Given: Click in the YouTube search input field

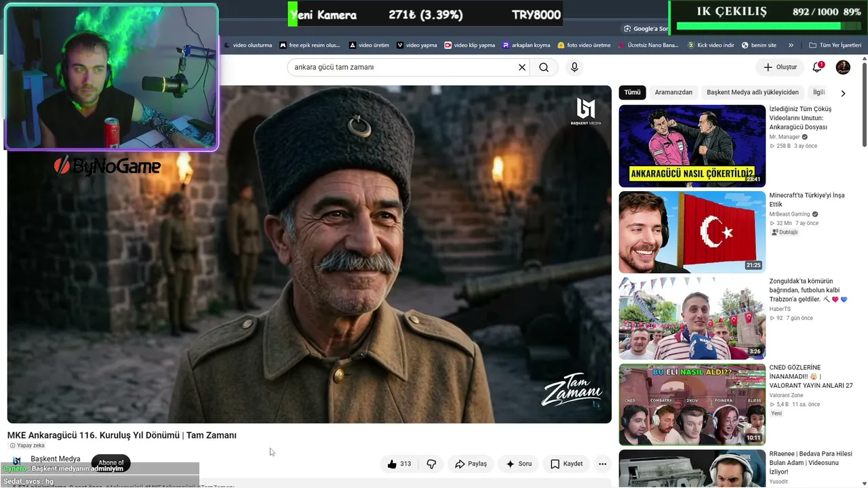Looking at the screenshot, I should coord(403,67).
